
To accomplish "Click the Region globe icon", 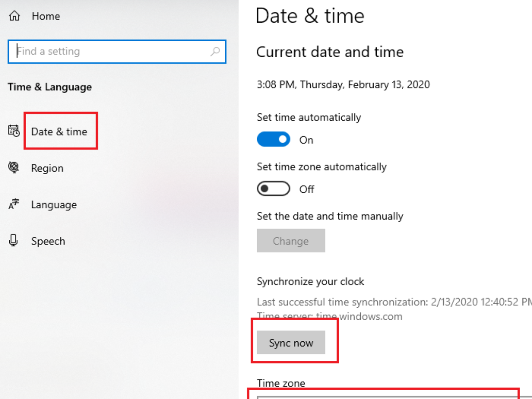I will [x=14, y=168].
